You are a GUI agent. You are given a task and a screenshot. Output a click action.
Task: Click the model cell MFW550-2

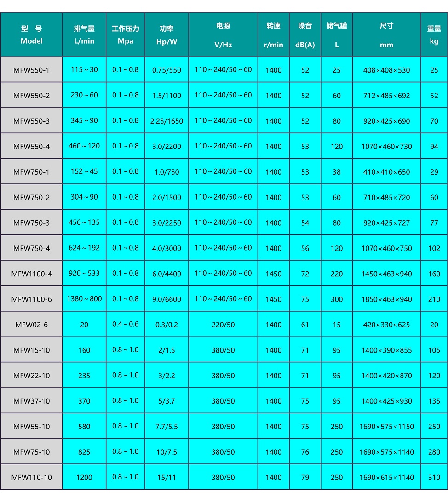coord(31,96)
